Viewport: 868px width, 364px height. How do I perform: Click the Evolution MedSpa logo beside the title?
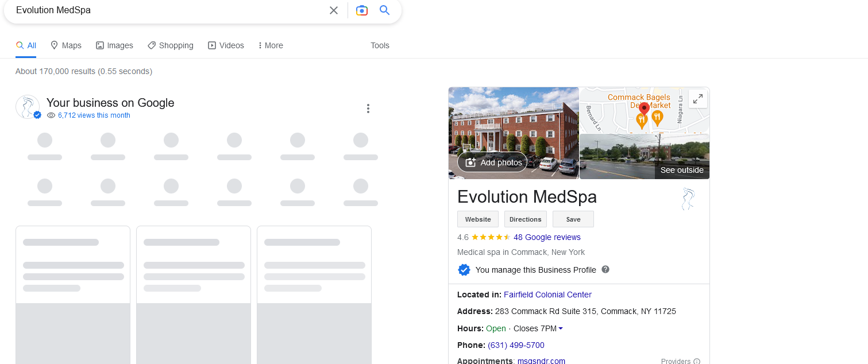(688, 199)
